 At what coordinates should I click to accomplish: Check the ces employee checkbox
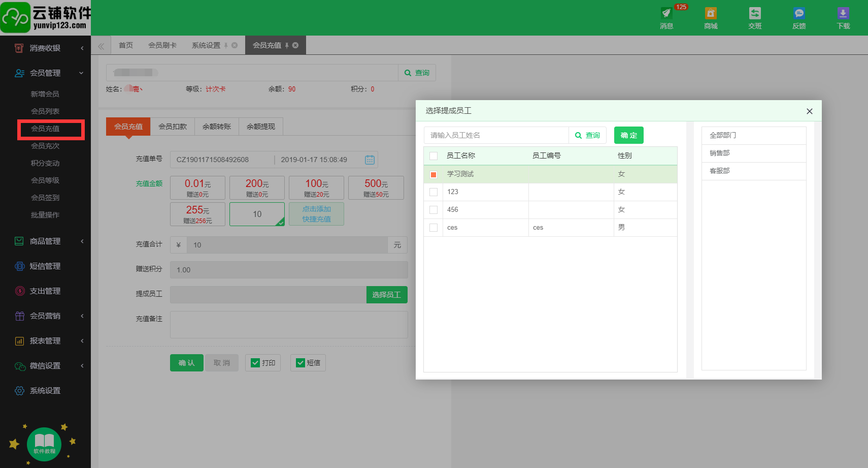click(x=433, y=228)
